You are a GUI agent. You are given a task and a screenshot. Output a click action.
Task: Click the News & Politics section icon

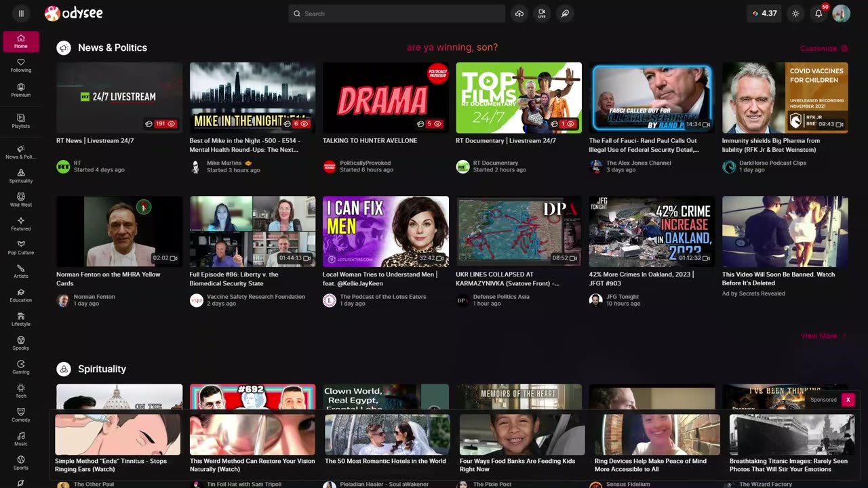click(64, 47)
